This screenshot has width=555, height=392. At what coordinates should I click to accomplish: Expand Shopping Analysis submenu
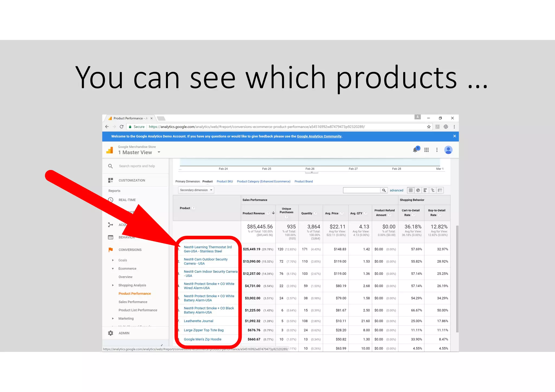(x=113, y=285)
